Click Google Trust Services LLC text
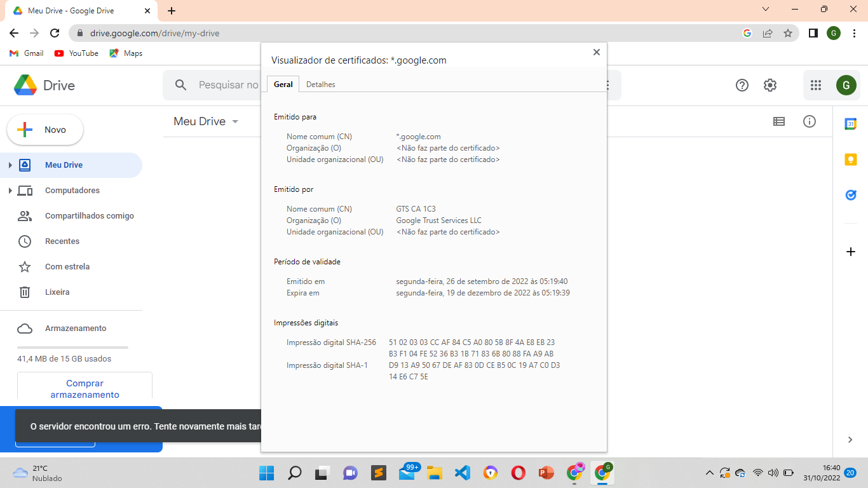 [x=438, y=220]
